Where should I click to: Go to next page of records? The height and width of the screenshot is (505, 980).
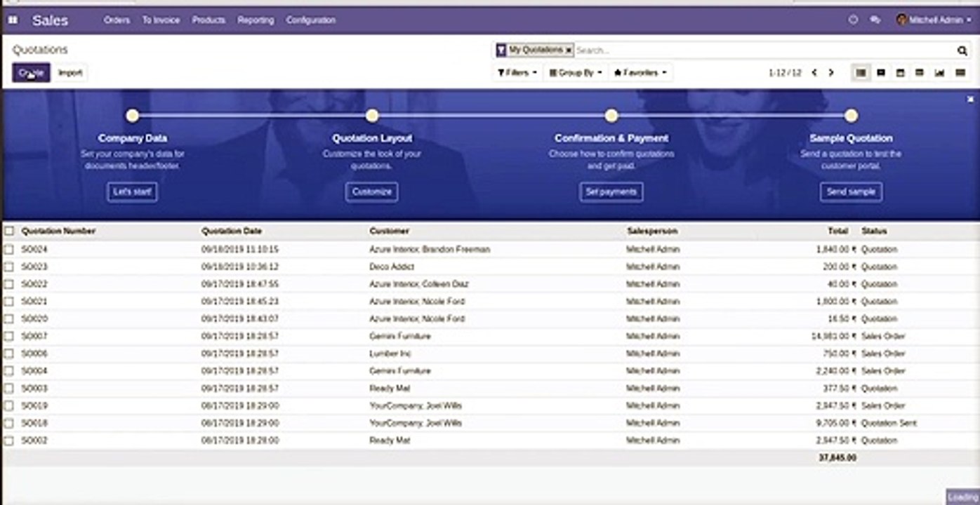(x=831, y=73)
